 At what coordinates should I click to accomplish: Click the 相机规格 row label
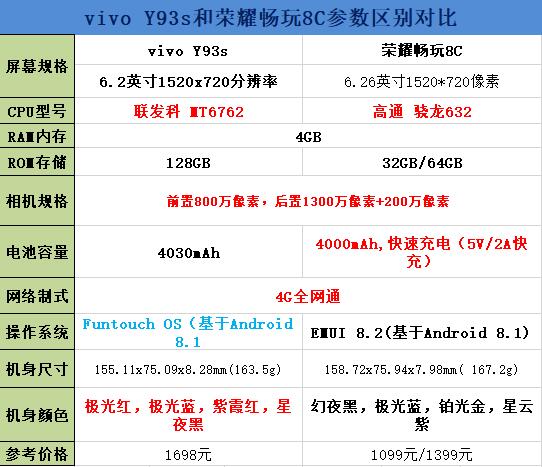[37, 201]
